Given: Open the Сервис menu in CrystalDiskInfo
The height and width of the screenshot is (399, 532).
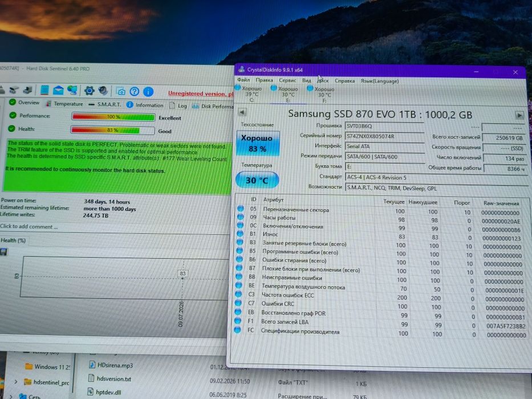Looking at the screenshot, I should coord(287,80).
